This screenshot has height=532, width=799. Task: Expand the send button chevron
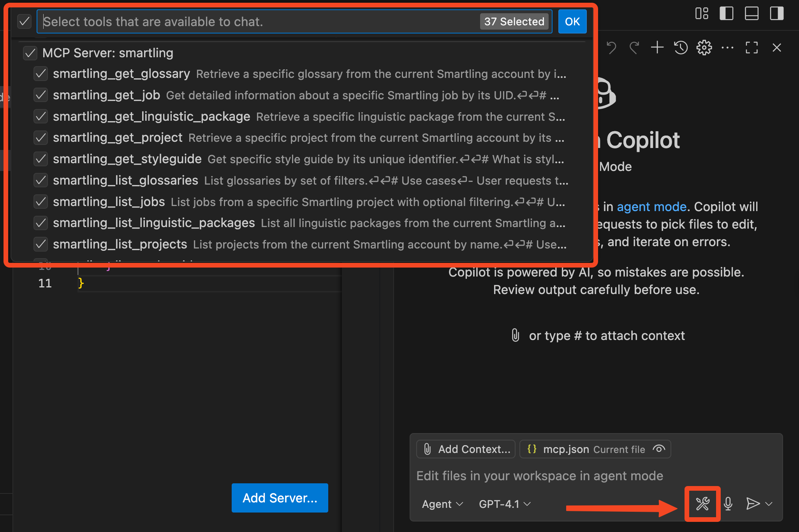click(769, 504)
